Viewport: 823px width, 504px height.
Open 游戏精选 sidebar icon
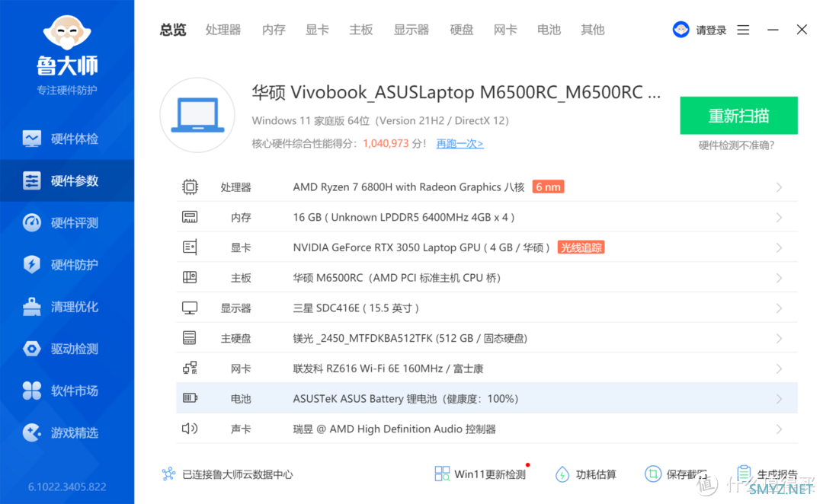click(x=31, y=432)
